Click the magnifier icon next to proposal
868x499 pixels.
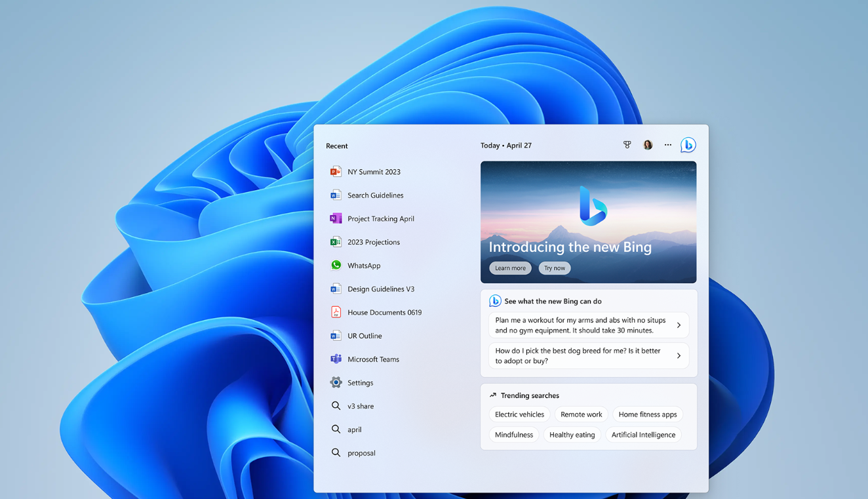pyautogui.click(x=336, y=452)
